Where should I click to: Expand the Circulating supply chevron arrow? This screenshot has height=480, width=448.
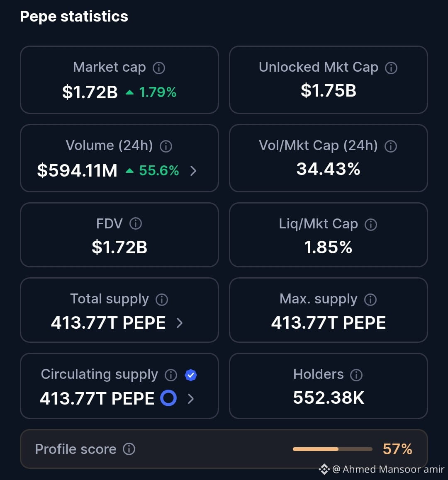click(191, 399)
